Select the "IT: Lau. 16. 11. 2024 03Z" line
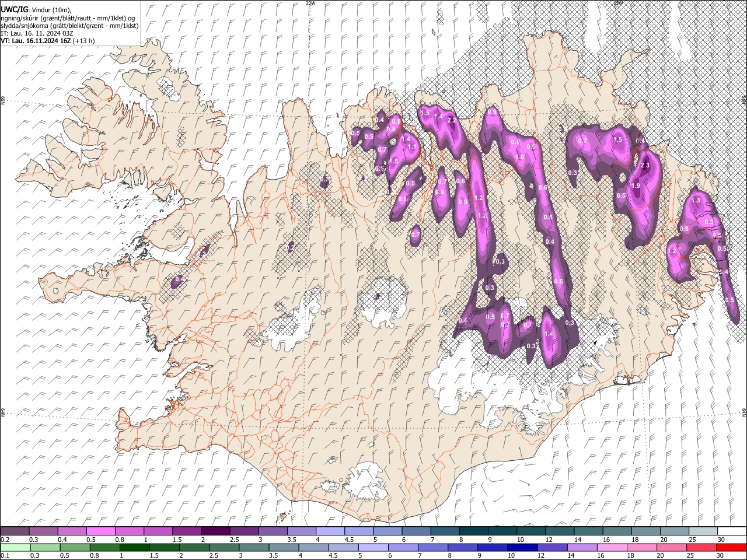This screenshot has height=560, width=747. pos(37,33)
